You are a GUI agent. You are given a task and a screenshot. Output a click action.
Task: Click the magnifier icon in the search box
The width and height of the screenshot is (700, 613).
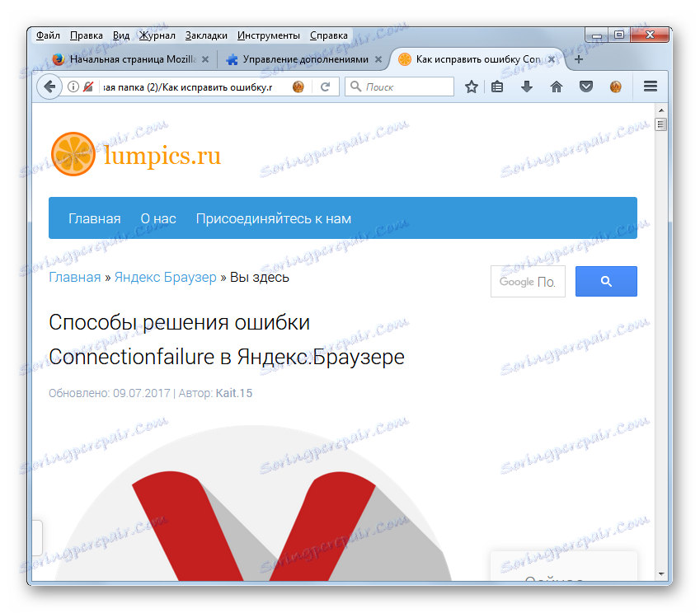point(355,87)
